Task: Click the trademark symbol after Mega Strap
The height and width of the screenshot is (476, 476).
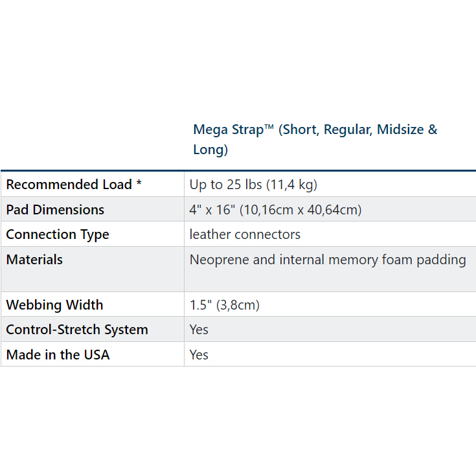Action: coord(270,128)
